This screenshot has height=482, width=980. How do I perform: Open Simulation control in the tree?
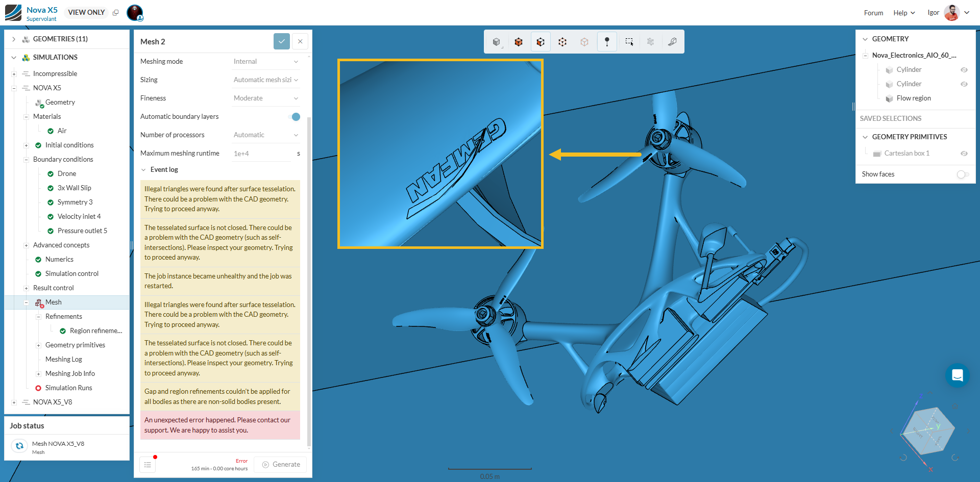pyautogui.click(x=72, y=274)
